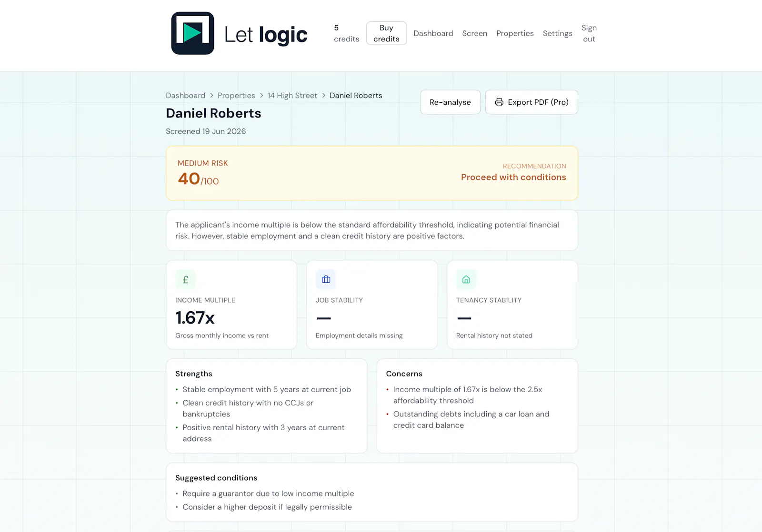762x532 pixels.
Task: Click the Suggested conditions heading
Action: 216,478
